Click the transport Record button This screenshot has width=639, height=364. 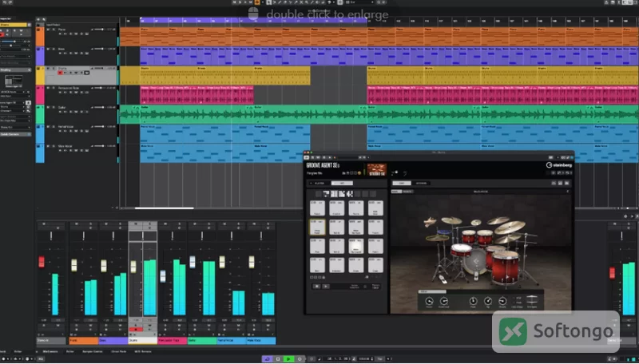[x=299, y=358]
